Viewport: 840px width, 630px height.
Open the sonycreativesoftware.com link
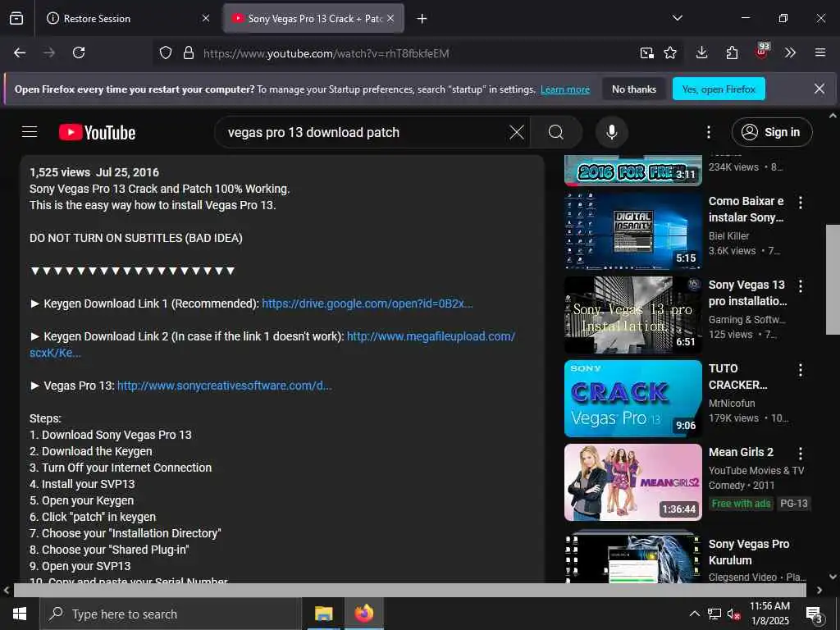224,386
